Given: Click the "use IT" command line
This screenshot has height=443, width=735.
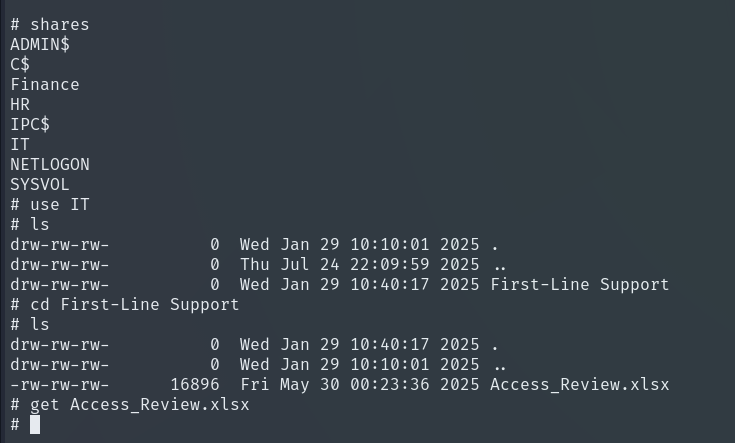Looking at the screenshot, I should (59, 204).
